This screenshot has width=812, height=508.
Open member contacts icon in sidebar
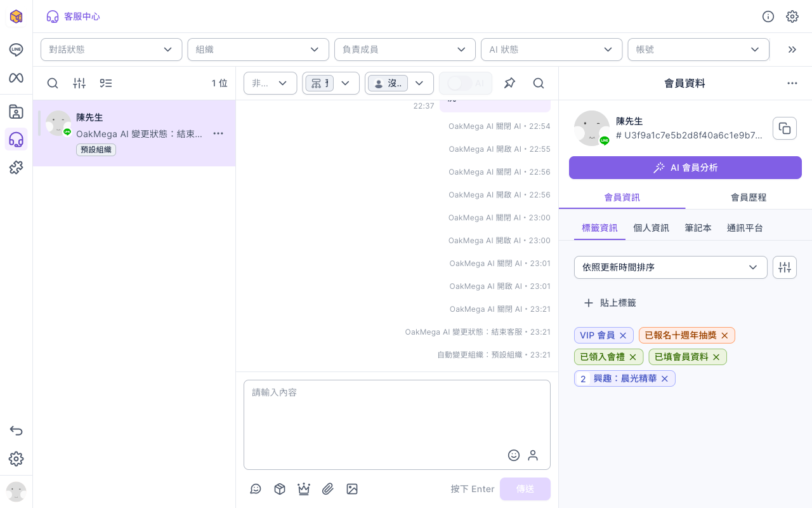16,112
